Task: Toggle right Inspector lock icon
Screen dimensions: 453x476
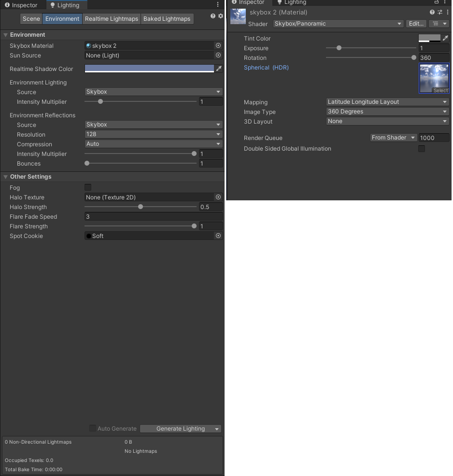Action: [437, 2]
